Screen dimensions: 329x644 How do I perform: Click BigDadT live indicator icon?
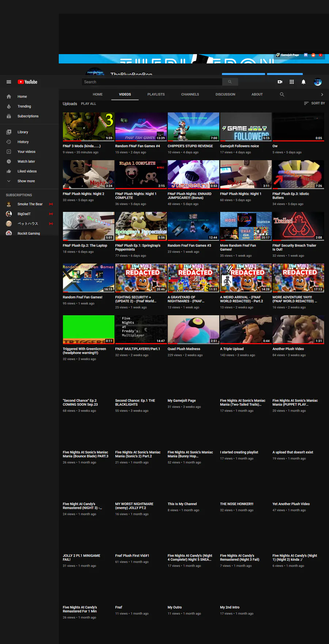51,214
